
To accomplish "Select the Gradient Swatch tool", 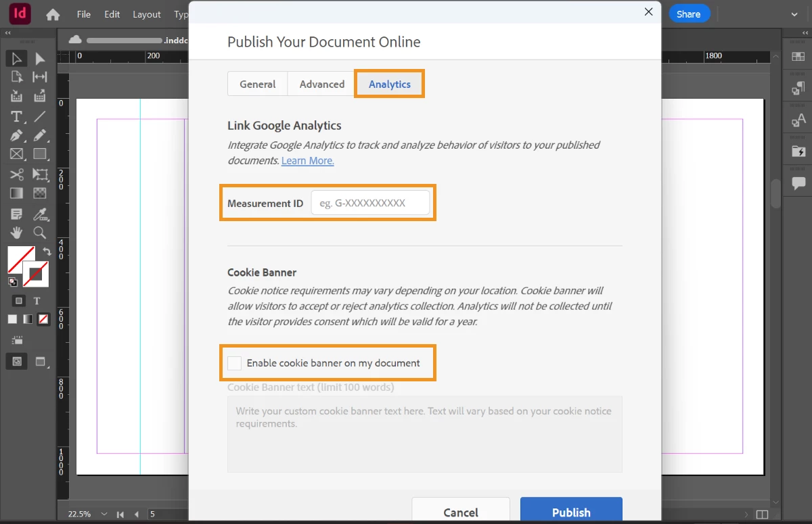I will click(x=17, y=193).
